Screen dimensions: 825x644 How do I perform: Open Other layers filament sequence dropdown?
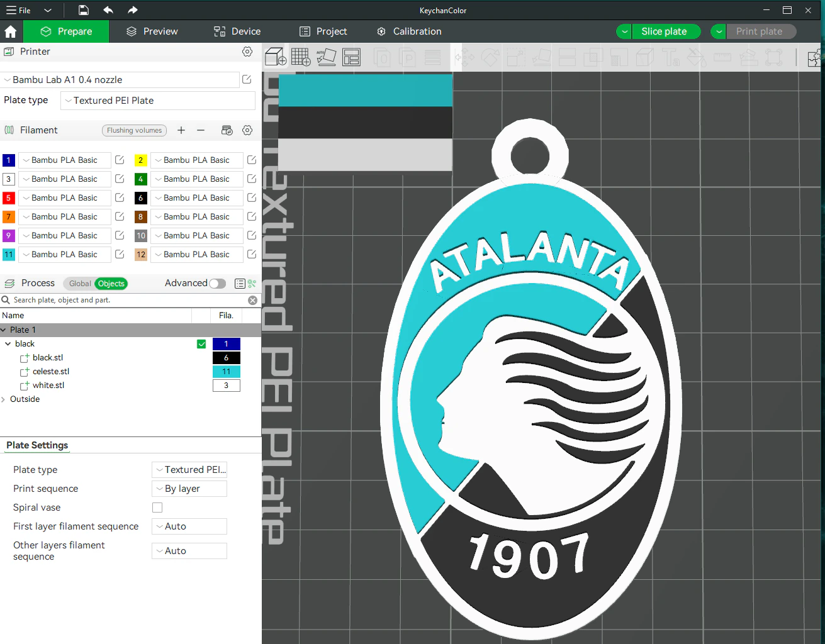pos(189,551)
